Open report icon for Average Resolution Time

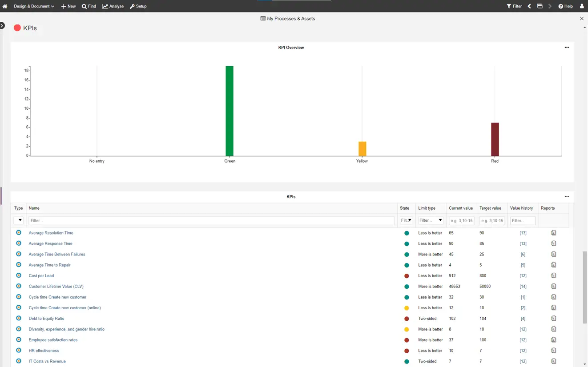tap(554, 233)
